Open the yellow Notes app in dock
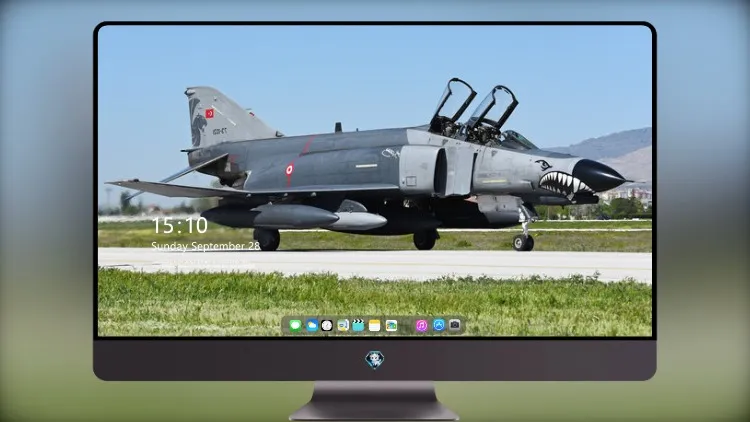 pos(375,325)
